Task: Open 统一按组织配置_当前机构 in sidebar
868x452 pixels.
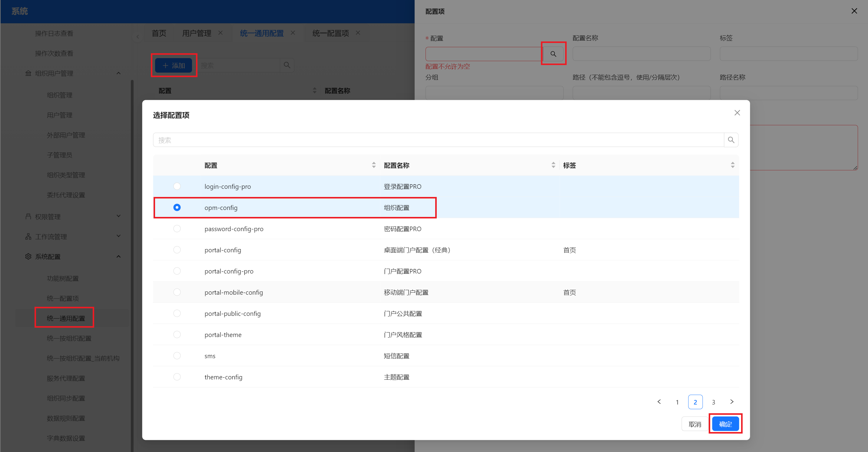Action: coord(83,358)
